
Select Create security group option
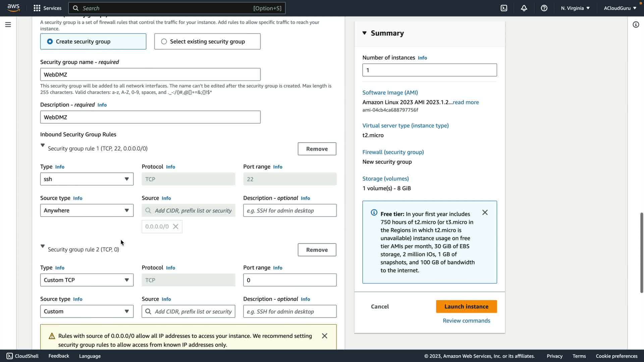coord(50,42)
